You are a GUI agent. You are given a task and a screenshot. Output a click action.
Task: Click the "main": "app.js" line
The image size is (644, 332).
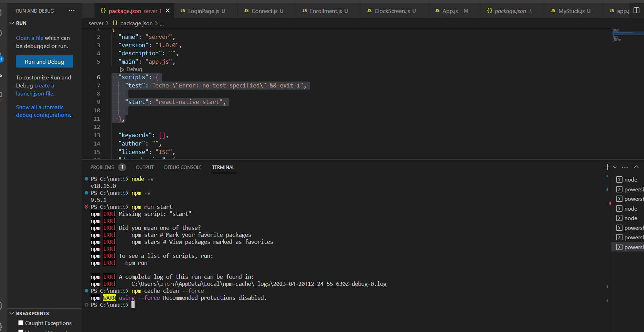tap(146, 62)
